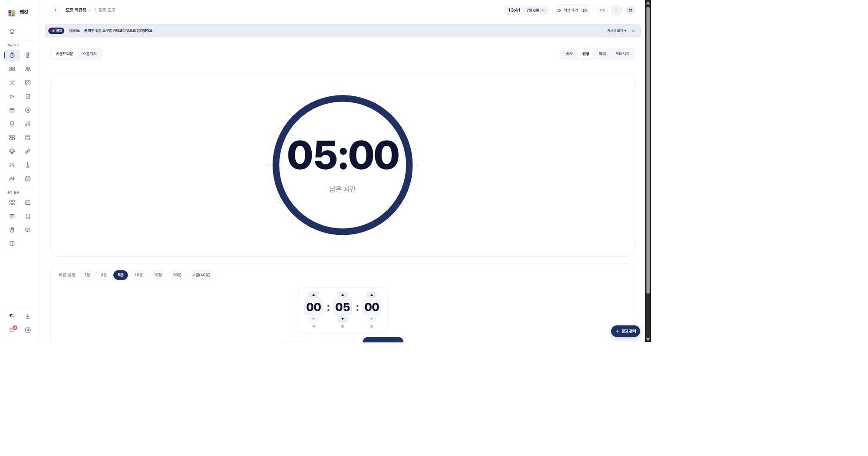The image size is (868, 456).
Task: Click the 광고 관리 floating button
Action: point(626,331)
